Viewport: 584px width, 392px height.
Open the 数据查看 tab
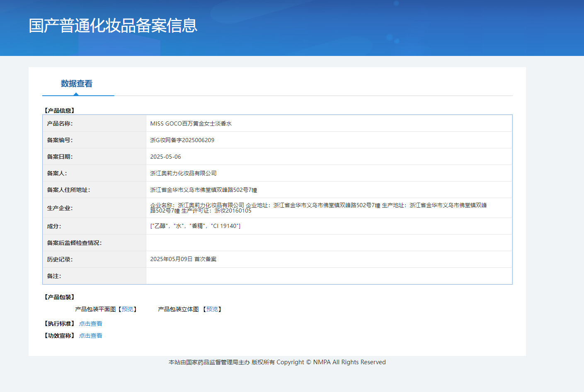pos(77,84)
